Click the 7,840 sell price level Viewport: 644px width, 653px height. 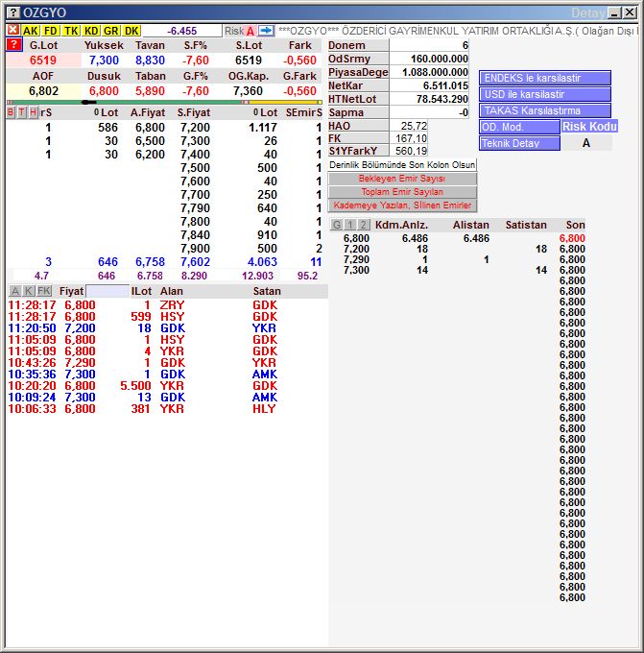coord(195,235)
